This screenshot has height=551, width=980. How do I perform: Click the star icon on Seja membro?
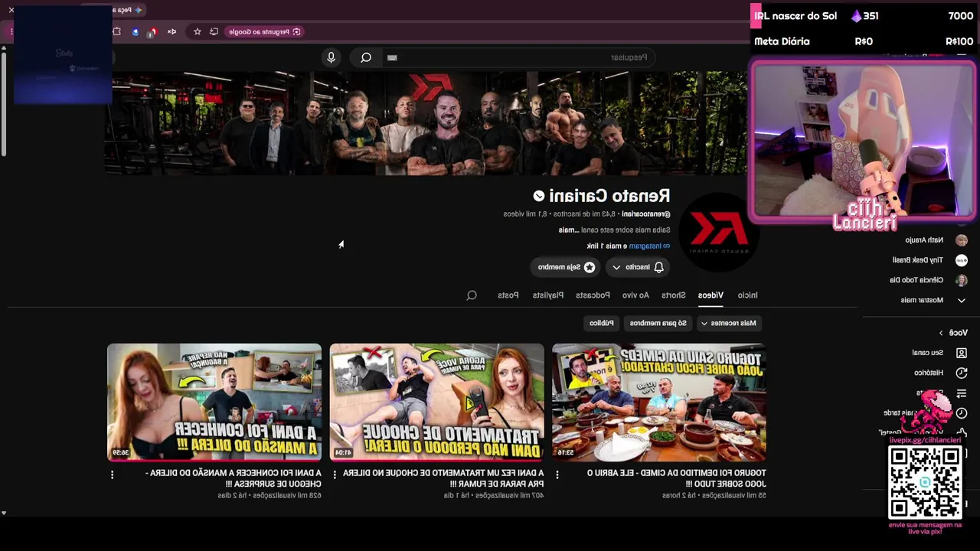coord(590,267)
